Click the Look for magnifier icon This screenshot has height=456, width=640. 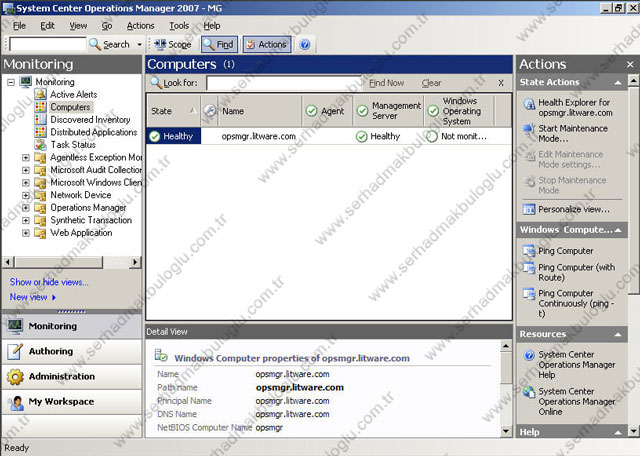point(156,82)
